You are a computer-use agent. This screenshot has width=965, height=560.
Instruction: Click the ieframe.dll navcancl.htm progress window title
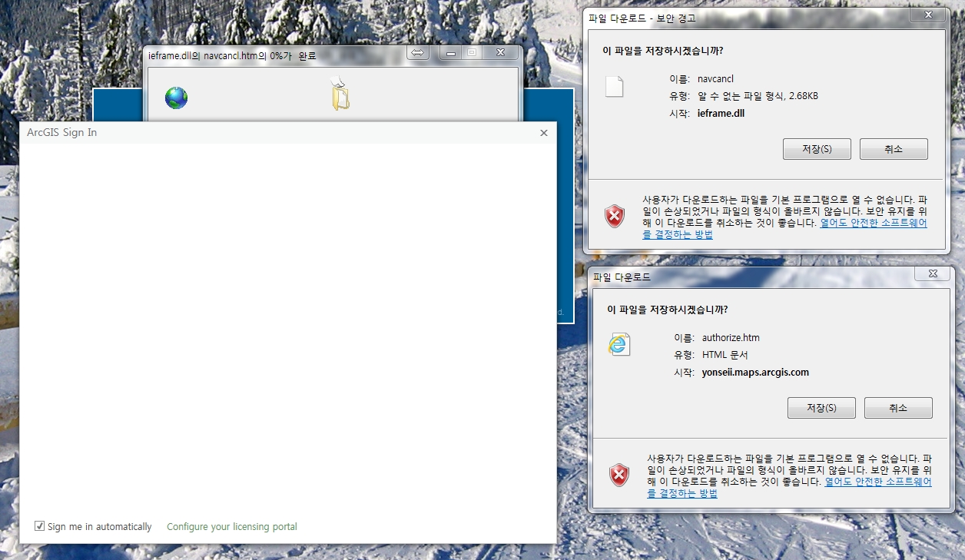[x=232, y=56]
